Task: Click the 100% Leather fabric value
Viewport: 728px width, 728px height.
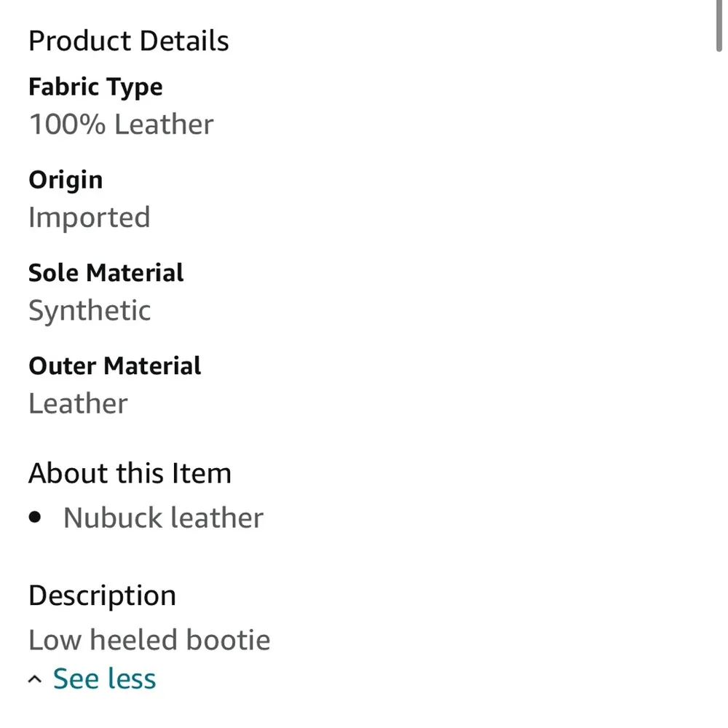Action: pos(121,124)
